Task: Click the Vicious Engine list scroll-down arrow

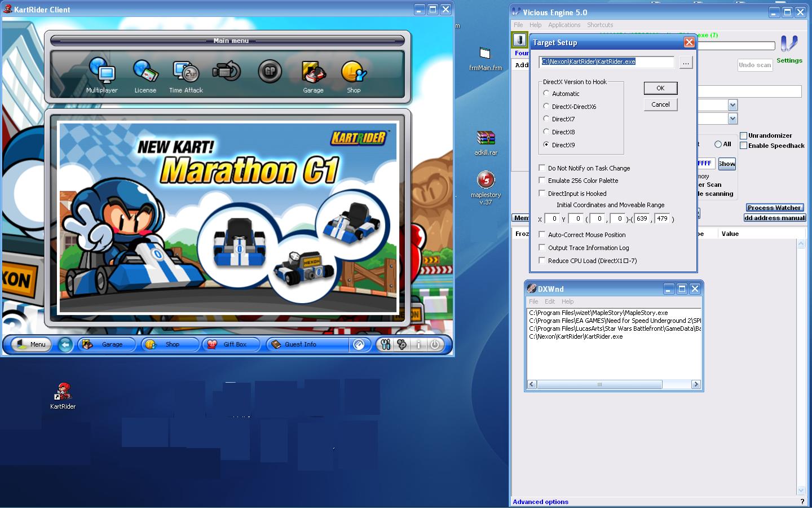Action: (801, 490)
